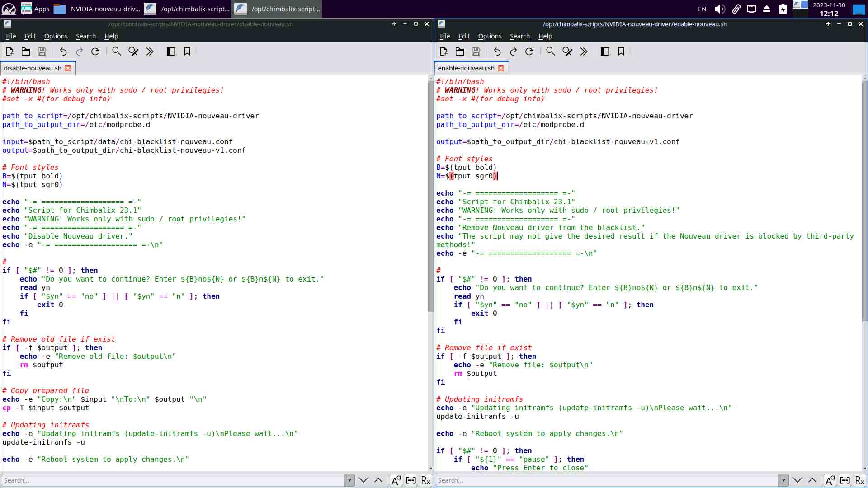Toggle side panel icon in left editor

click(x=171, y=52)
